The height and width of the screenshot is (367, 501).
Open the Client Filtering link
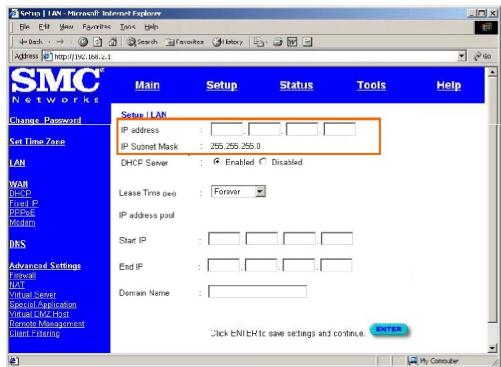(35, 333)
